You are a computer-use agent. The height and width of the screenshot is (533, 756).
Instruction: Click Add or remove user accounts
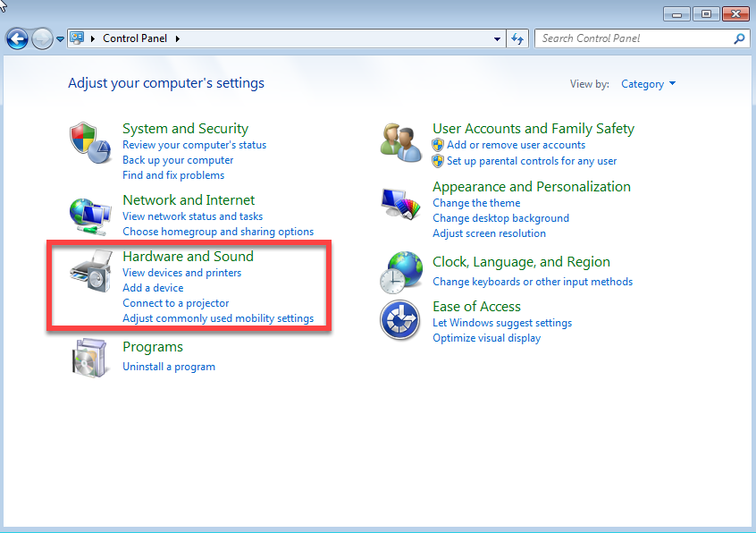click(516, 145)
